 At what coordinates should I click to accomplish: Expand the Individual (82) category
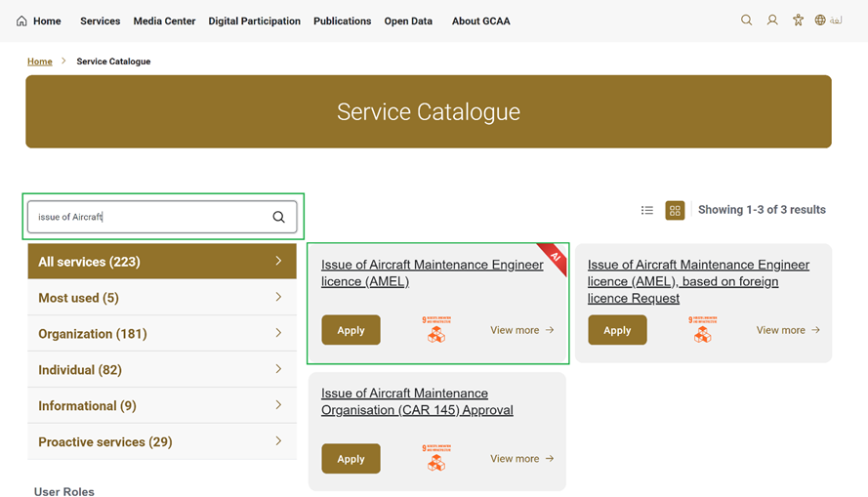(162, 370)
